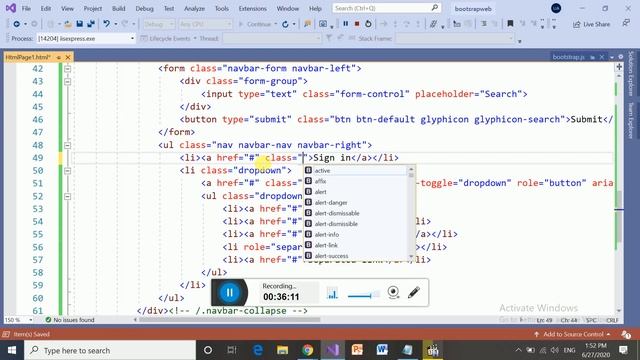Image resolution: width=640 pixels, height=360 pixels.
Task: Click the Save All toolbar icon
Action: (x=91, y=24)
